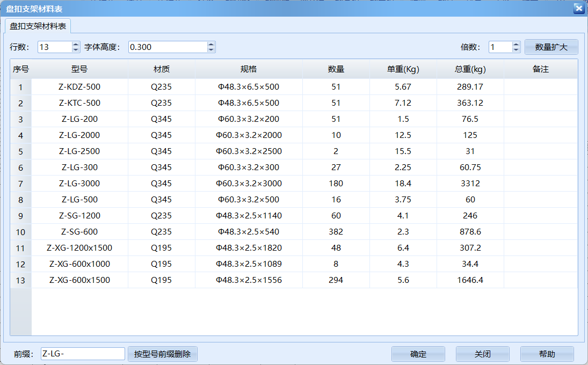Screen dimensions: 588x365
Task: Click the 总重(kg) column header
Action: point(470,69)
